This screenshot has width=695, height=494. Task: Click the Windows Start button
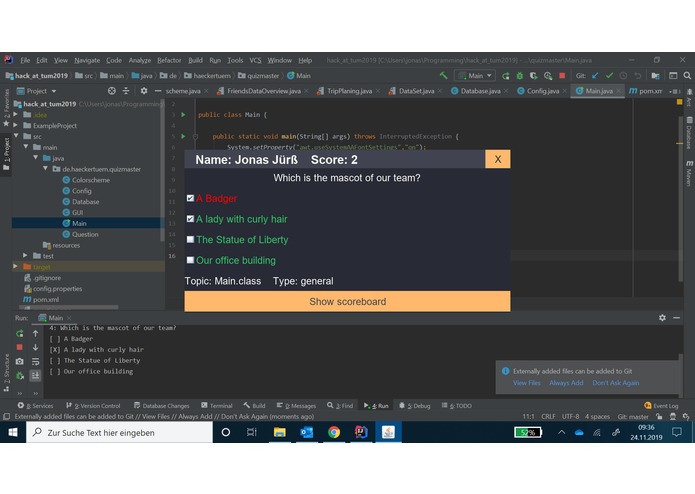coord(13,432)
